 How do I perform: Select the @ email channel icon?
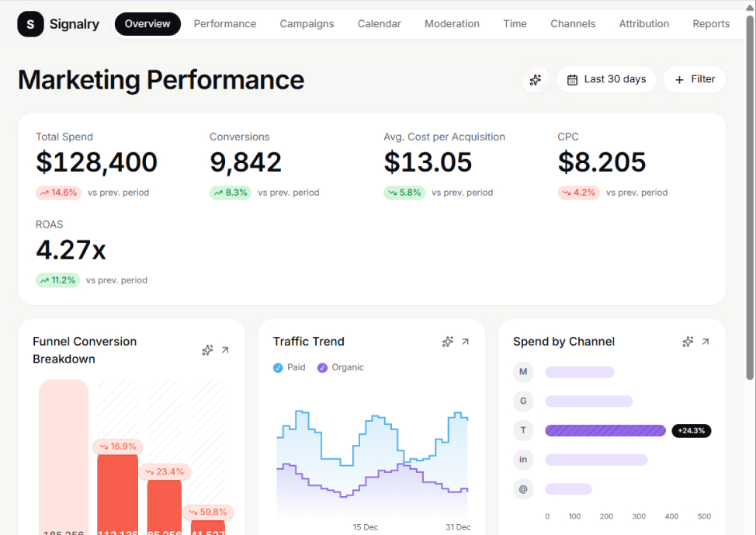pyautogui.click(x=523, y=488)
